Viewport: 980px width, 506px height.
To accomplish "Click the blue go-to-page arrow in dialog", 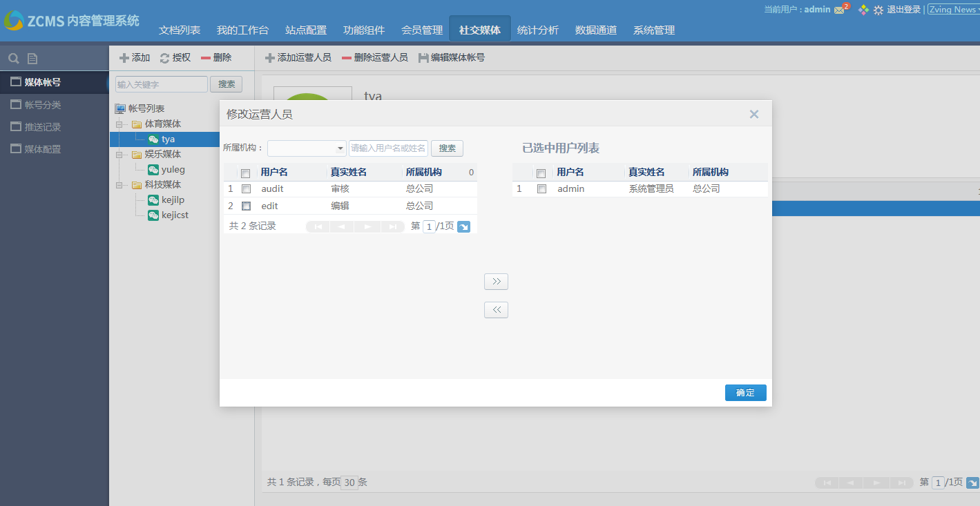I will pos(463,226).
